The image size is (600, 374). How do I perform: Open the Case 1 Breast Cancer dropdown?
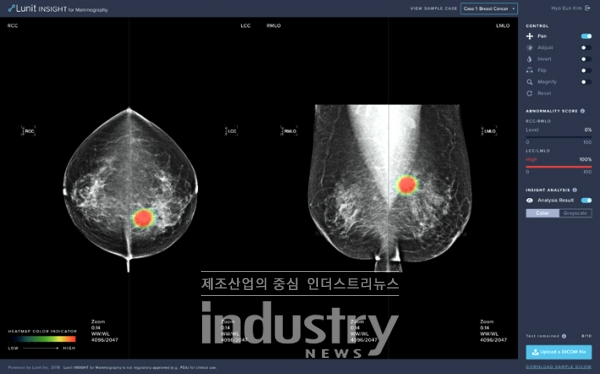click(x=489, y=8)
